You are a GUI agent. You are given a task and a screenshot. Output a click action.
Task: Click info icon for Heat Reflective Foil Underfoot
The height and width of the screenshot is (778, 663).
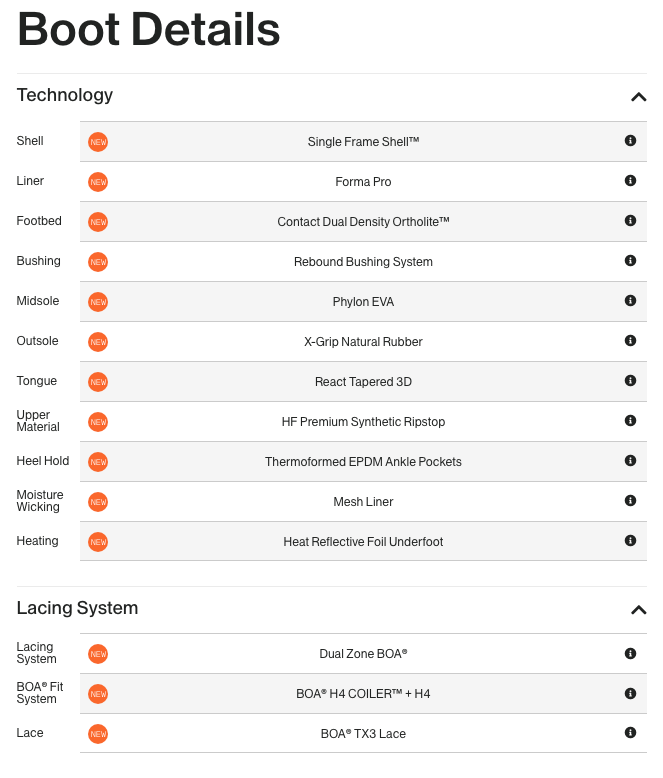click(630, 541)
